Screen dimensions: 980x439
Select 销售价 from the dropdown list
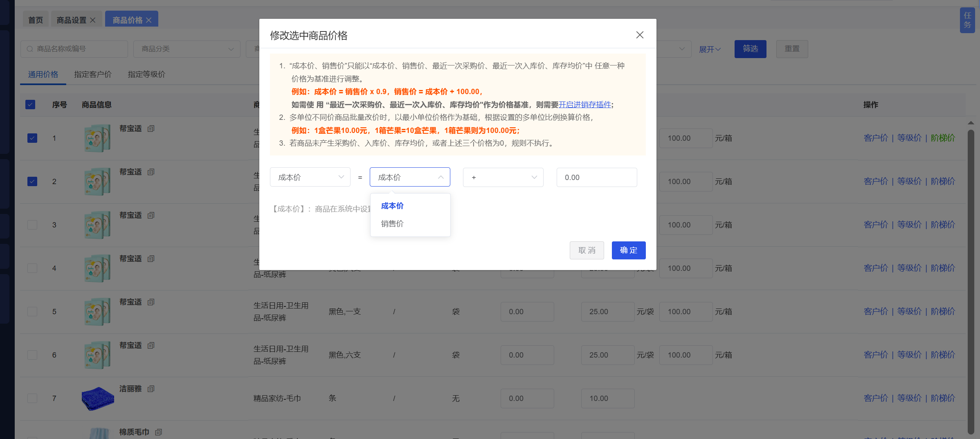pos(392,224)
